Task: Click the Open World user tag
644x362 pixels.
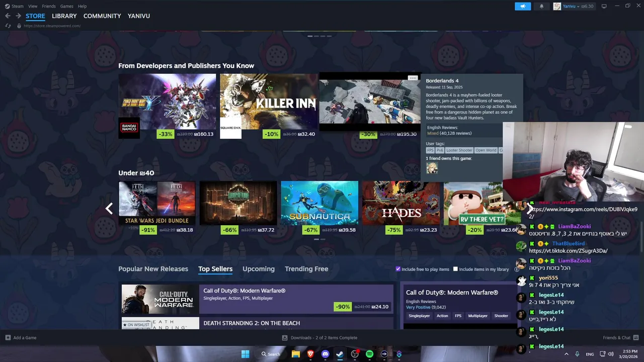Action: (486, 150)
